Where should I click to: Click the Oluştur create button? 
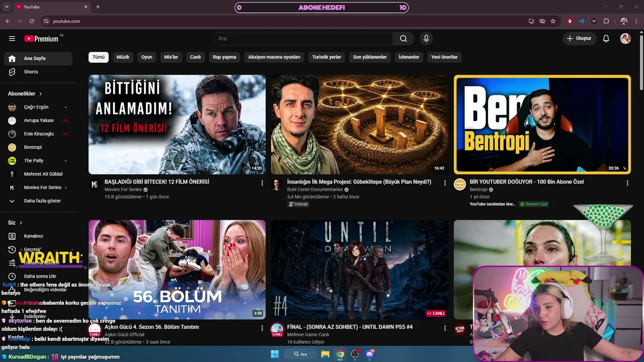tap(579, 39)
